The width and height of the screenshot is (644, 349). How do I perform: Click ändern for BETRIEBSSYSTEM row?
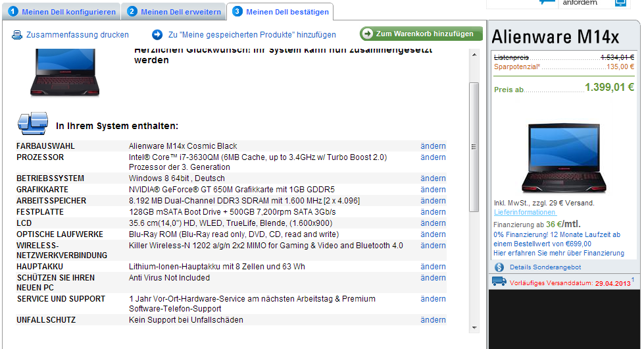pyautogui.click(x=433, y=178)
